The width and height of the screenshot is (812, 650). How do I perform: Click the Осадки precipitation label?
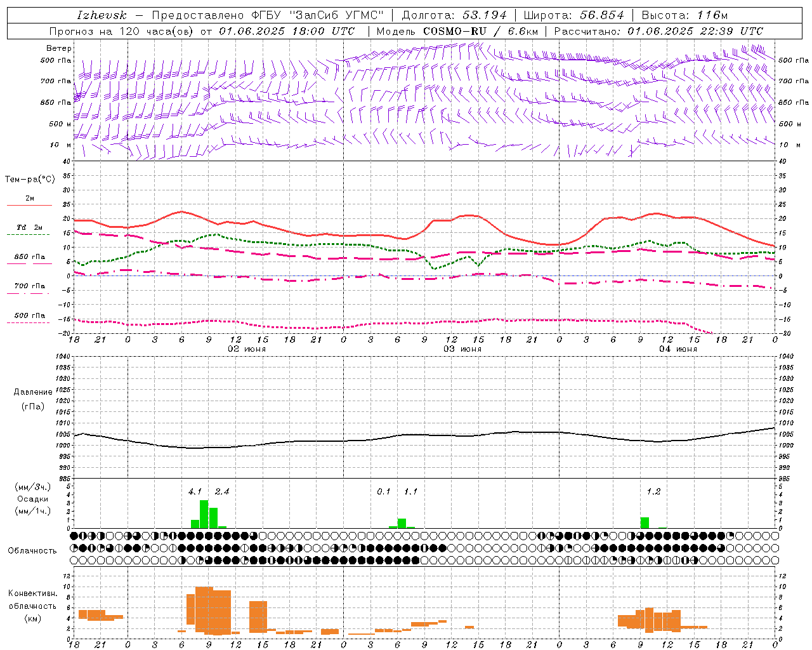click(32, 499)
